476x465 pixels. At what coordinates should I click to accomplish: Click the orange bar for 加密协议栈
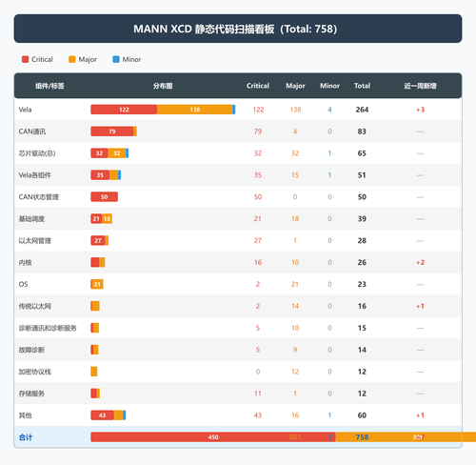coord(94,372)
